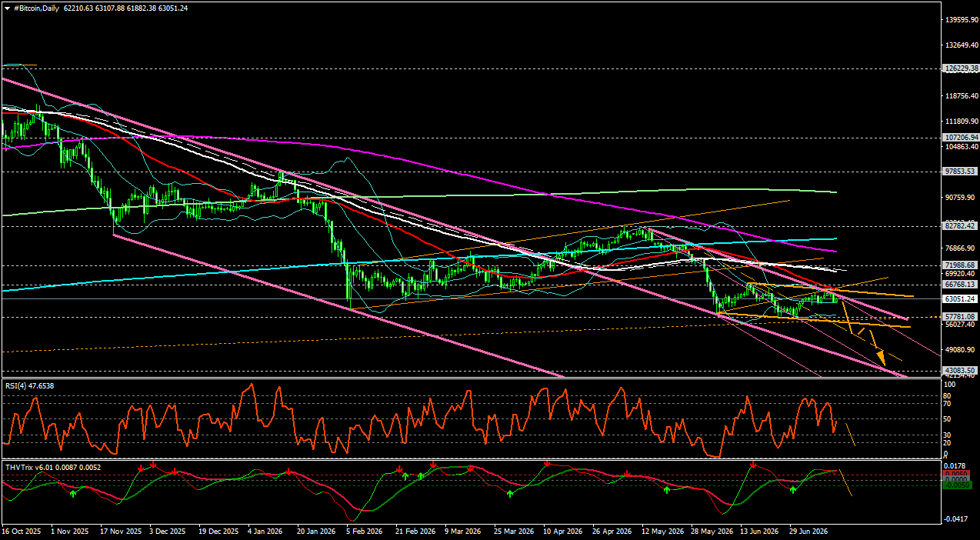This screenshot has height=540, width=980.
Task: Click the 43083.50 price level label
Action: [958, 370]
